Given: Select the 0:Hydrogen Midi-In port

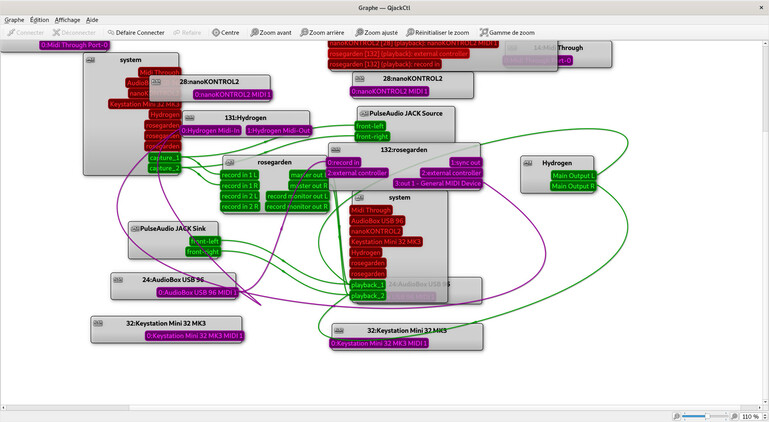Looking at the screenshot, I should pos(211,131).
